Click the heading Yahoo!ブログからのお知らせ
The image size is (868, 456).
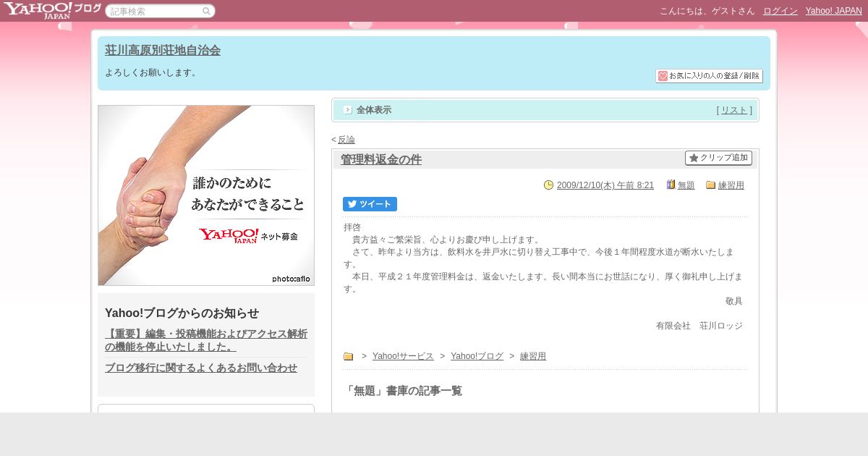pyautogui.click(x=182, y=313)
